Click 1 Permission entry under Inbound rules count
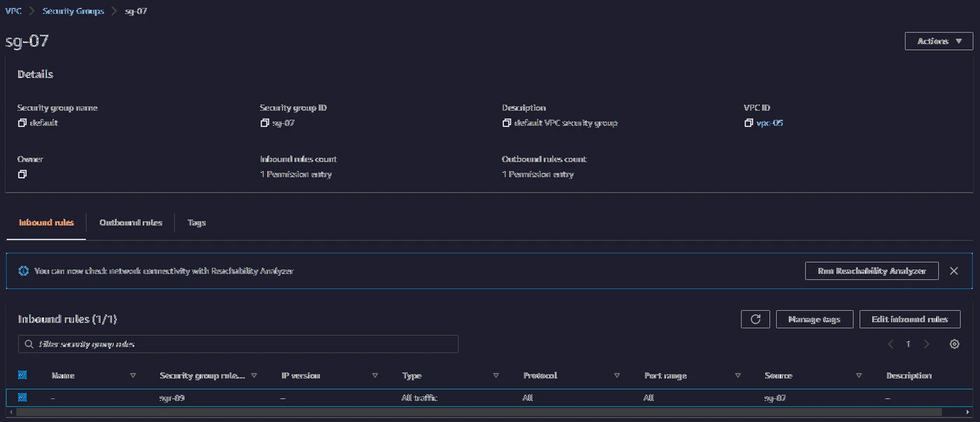This screenshot has width=980, height=422. (296, 174)
